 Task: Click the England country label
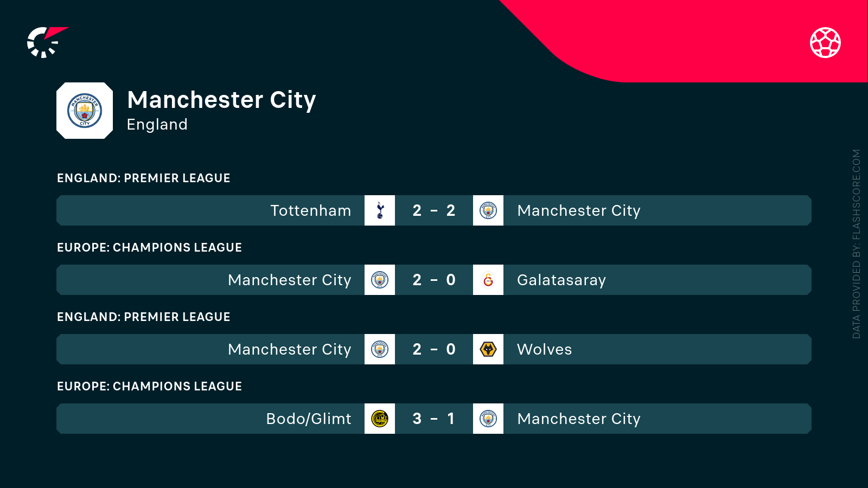click(x=157, y=125)
